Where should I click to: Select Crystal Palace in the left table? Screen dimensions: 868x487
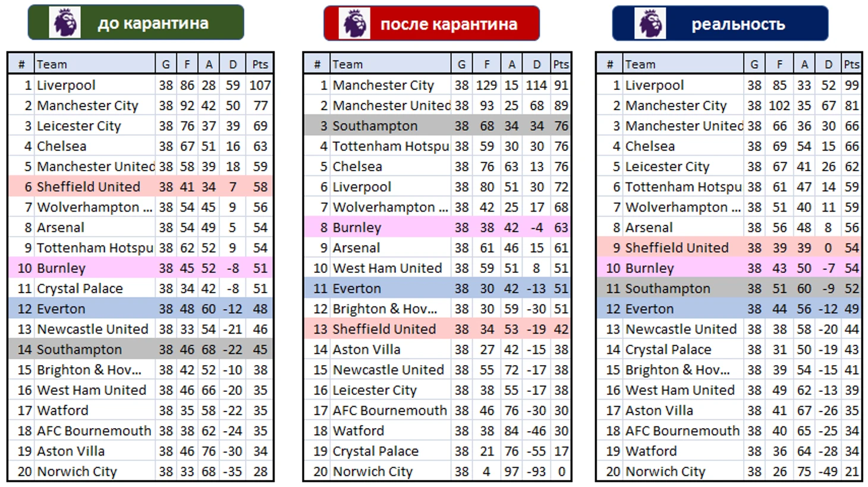80,289
